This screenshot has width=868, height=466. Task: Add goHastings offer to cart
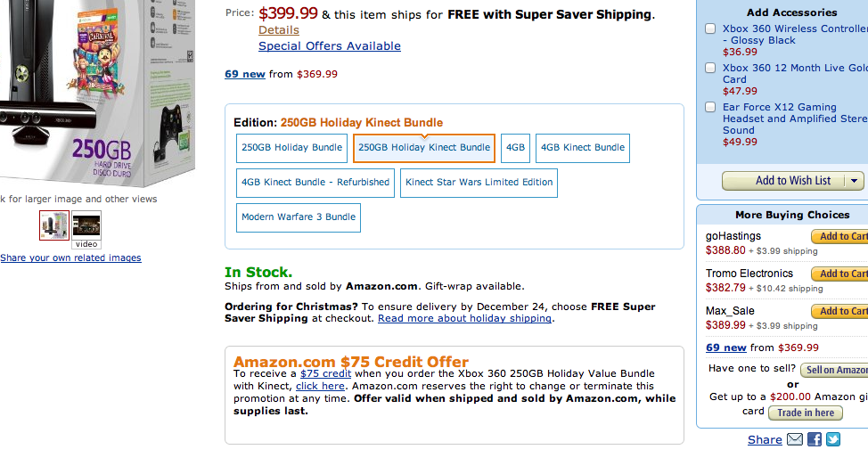(840, 237)
